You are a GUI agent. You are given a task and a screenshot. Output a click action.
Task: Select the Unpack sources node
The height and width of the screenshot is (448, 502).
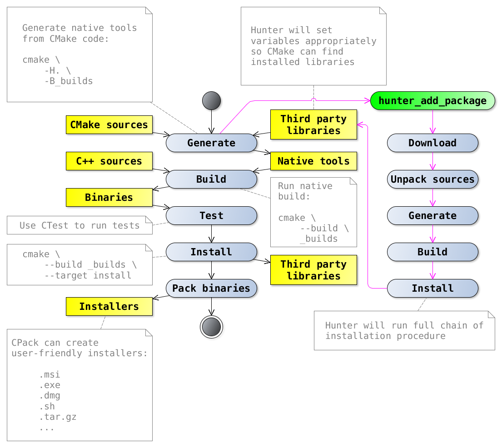coord(432,179)
